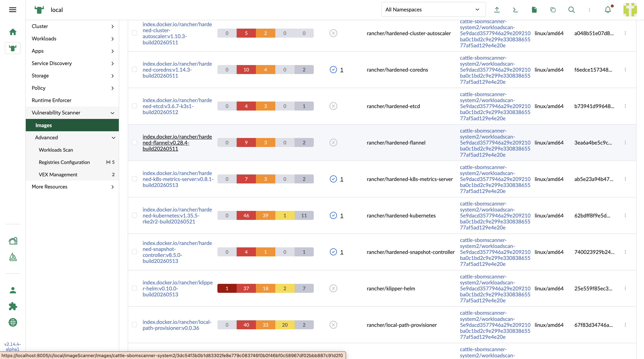Click the X status icon in hardened-etcd row
644x359 pixels.
point(333,106)
